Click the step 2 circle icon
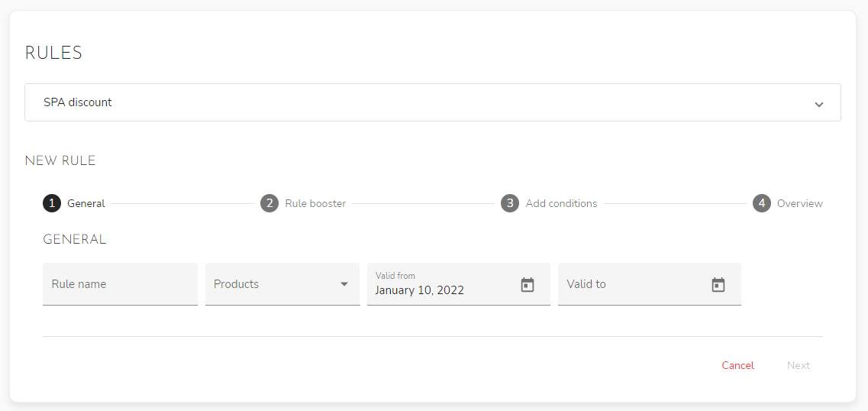This screenshot has height=411, width=868. pos(269,203)
